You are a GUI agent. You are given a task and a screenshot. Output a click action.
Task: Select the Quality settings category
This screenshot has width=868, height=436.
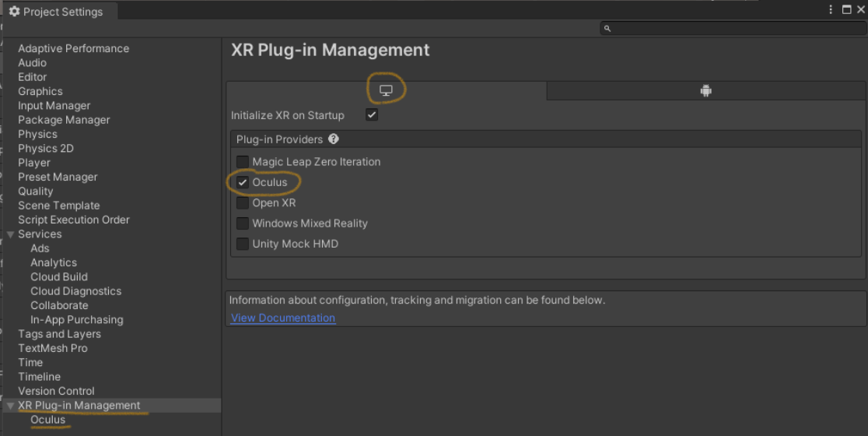[36, 191]
